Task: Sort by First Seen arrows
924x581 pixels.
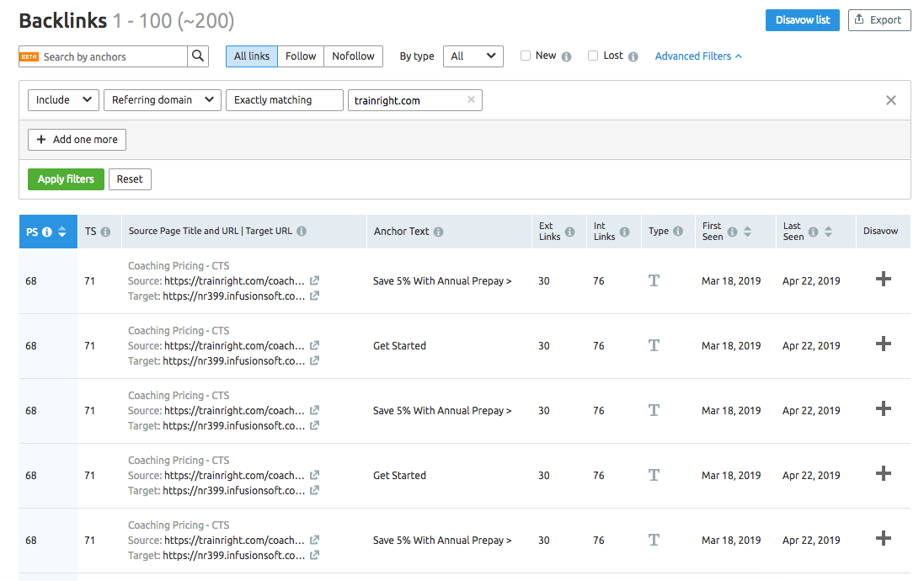Action: click(747, 232)
